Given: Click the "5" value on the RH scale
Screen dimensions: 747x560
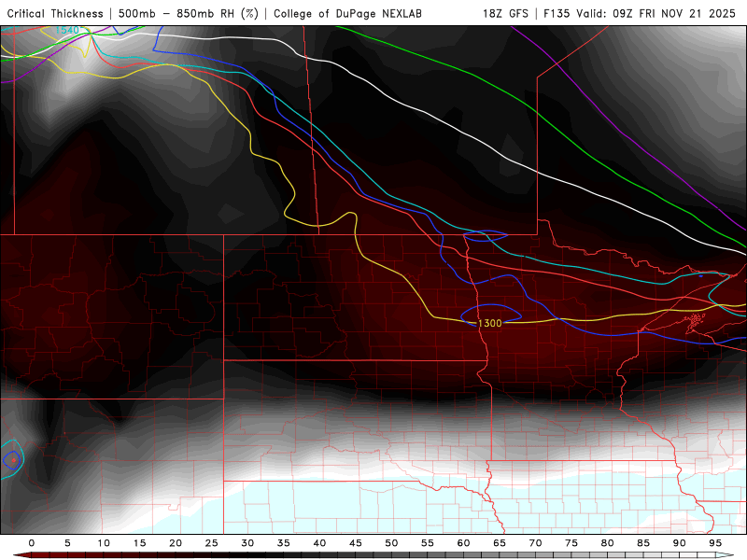Looking at the screenshot, I should [67, 543].
